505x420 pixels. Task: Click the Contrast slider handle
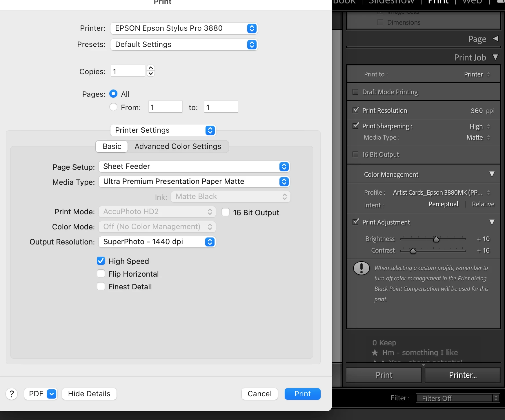coord(413,251)
